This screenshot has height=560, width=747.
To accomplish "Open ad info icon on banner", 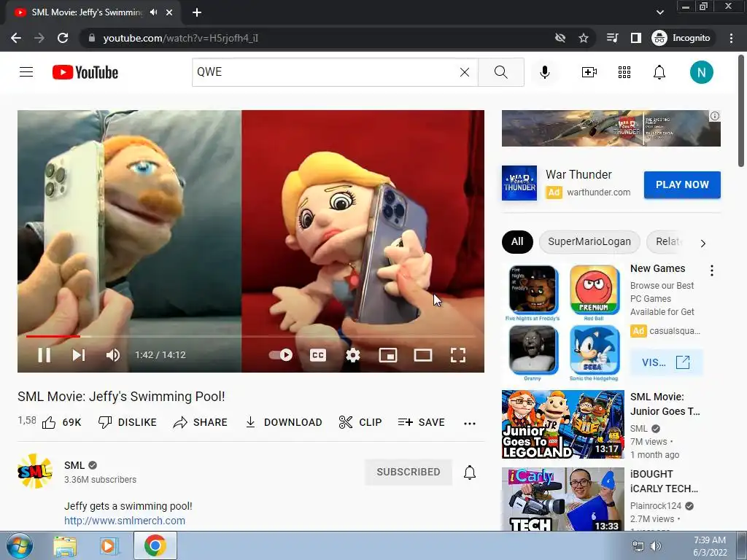I will point(715,116).
